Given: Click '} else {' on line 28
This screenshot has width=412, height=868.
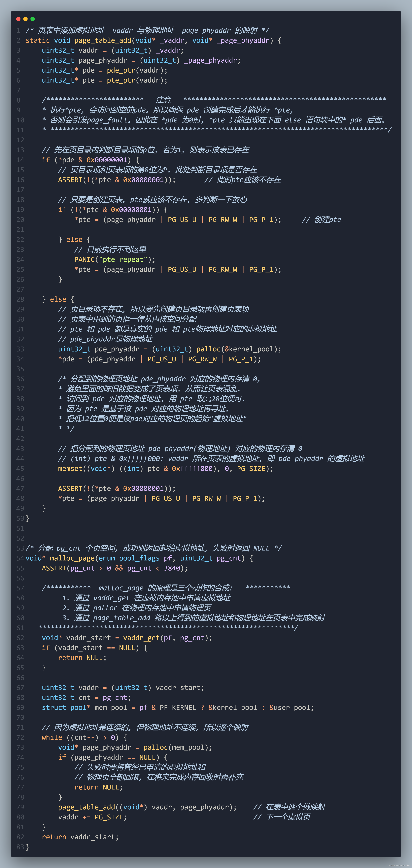Looking at the screenshot, I should pyautogui.click(x=58, y=300).
